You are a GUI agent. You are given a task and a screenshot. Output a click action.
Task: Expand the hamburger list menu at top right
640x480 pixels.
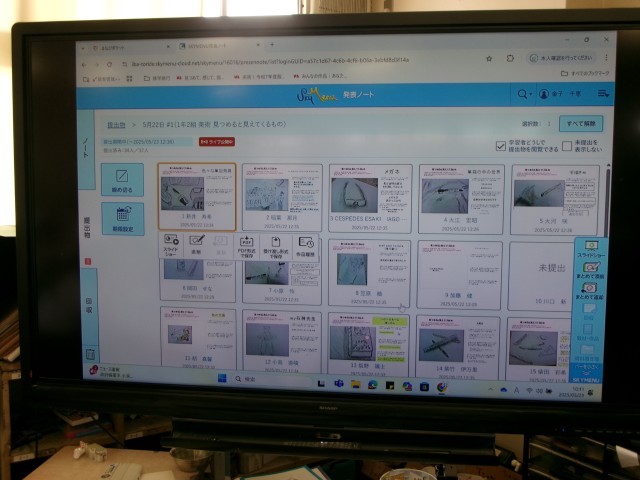pyautogui.click(x=603, y=94)
